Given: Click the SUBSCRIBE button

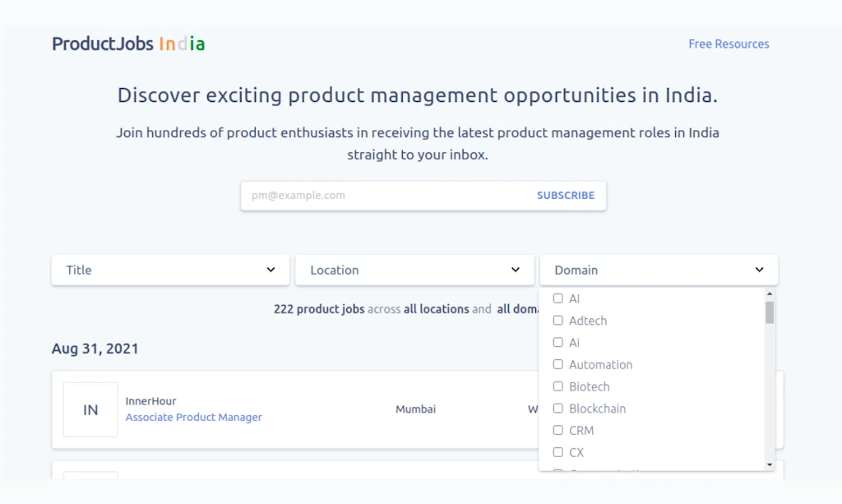Looking at the screenshot, I should [566, 196].
